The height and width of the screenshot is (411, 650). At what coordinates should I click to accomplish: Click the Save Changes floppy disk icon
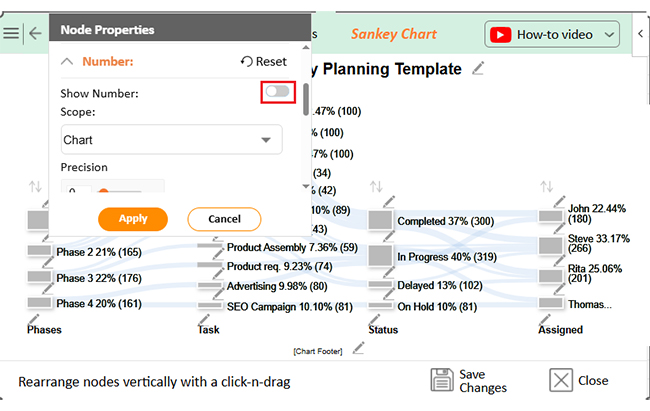click(442, 380)
